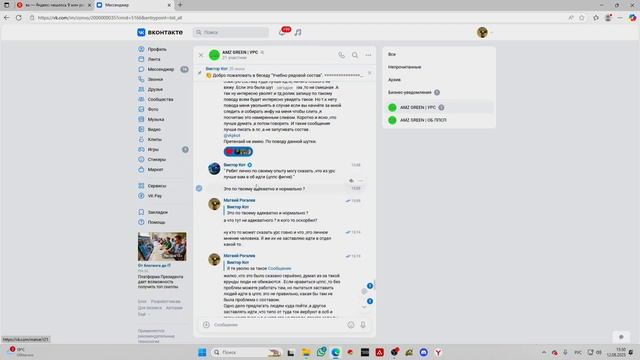Click the Сообщение message input field
Image resolution: width=640 pixels, height=360 pixels.
pos(278,325)
